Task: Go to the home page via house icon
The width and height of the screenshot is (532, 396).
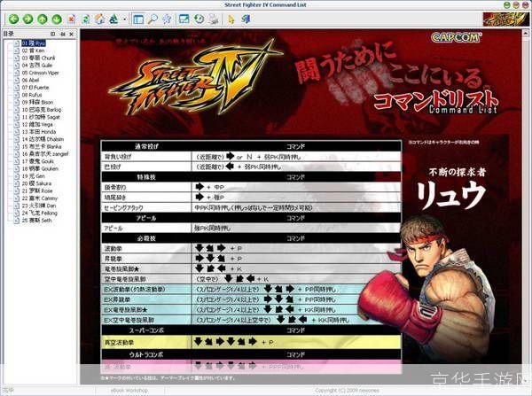Action: click(x=99, y=19)
